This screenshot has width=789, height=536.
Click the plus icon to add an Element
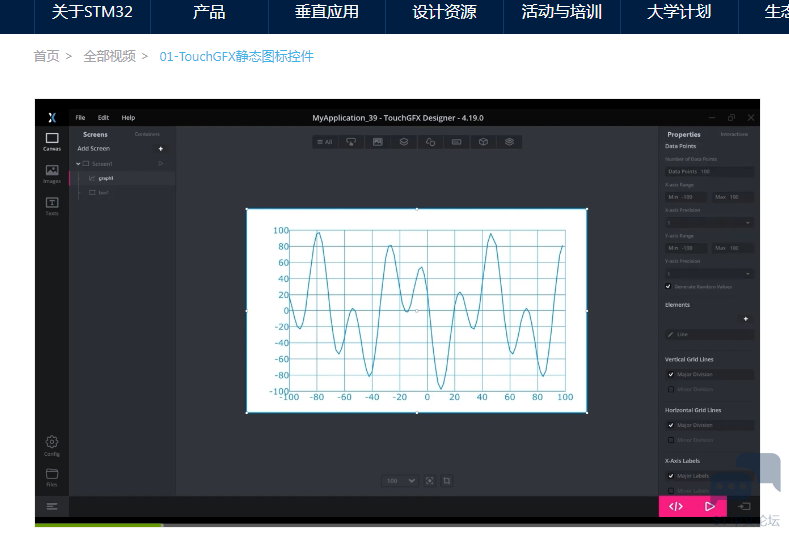746,319
